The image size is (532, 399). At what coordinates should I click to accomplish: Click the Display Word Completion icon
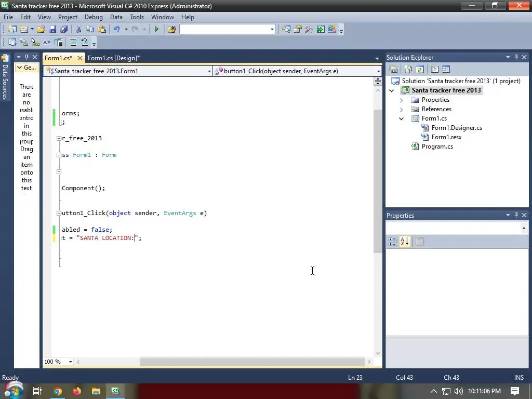pos(47,42)
